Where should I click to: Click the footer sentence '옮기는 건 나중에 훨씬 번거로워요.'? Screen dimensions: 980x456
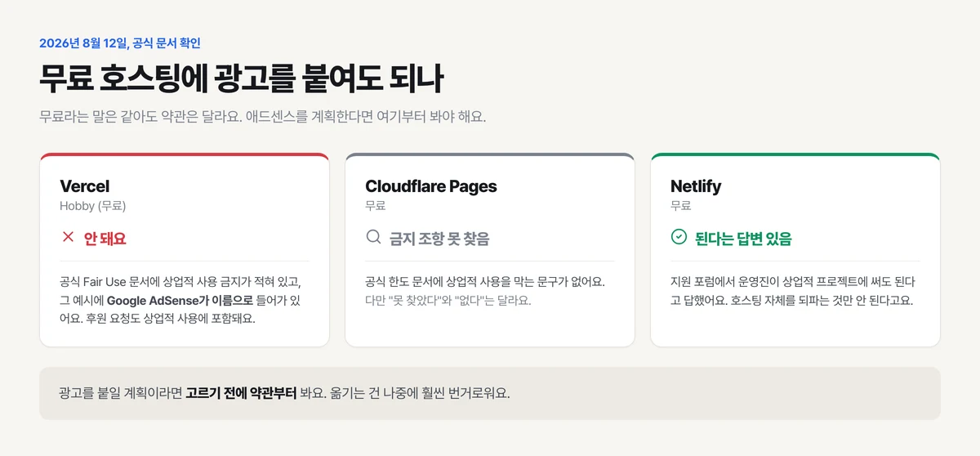point(420,393)
